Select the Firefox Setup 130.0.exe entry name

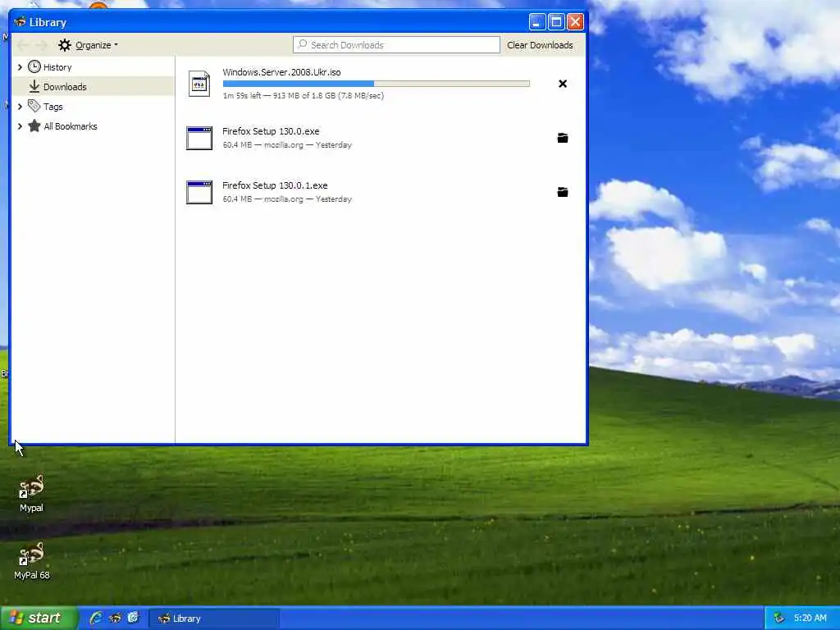tap(271, 130)
